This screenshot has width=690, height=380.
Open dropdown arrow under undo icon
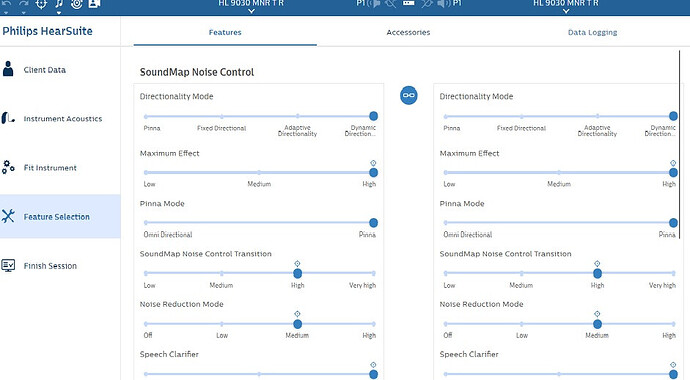(6, 12)
